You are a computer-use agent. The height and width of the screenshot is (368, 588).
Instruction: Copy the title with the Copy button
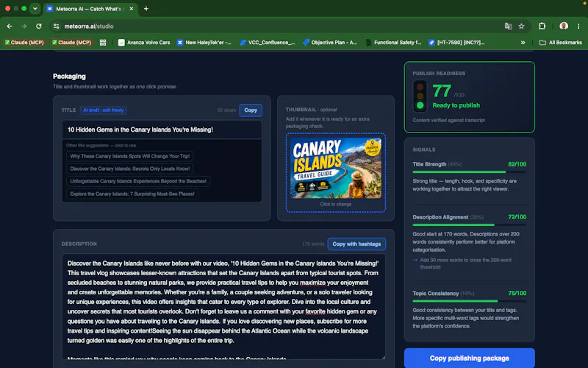[251, 110]
